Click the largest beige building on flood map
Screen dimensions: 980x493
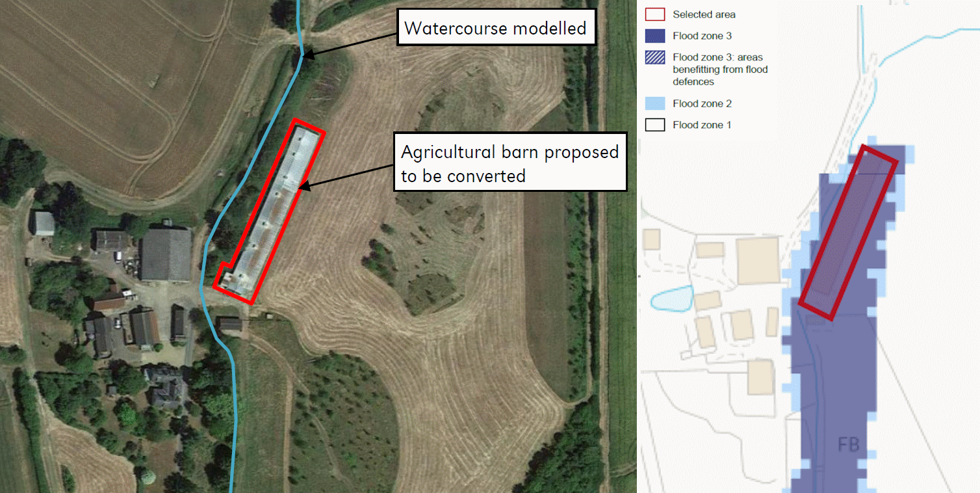[x=757, y=260]
